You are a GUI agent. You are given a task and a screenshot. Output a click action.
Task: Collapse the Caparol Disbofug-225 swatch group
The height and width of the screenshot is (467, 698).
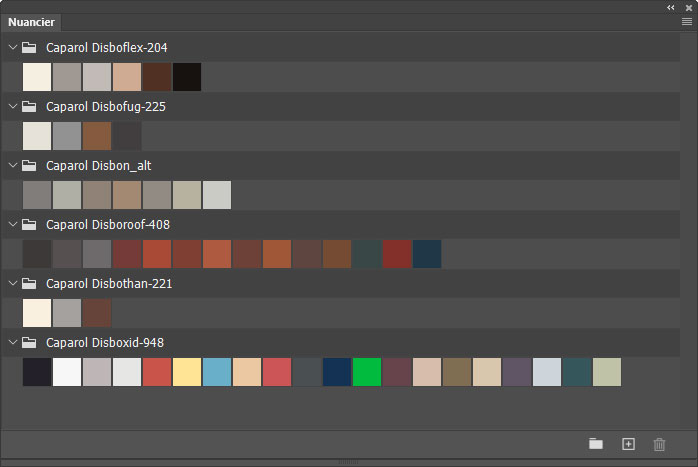[12, 106]
